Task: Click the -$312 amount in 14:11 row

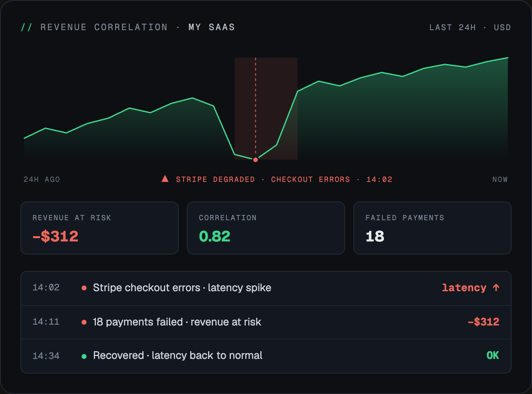Action: tap(483, 322)
